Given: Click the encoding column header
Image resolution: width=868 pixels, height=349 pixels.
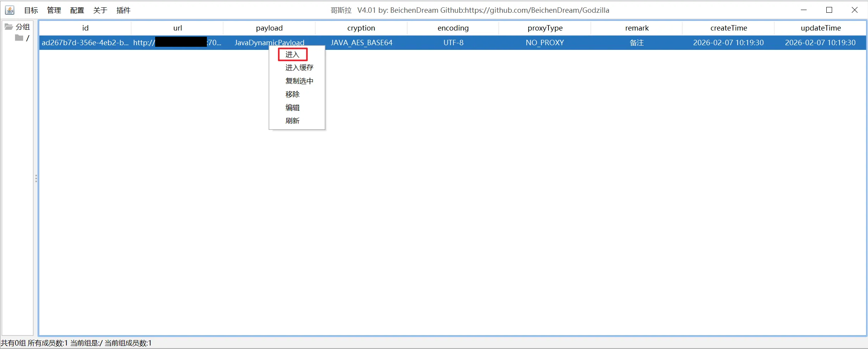Looking at the screenshot, I should click(453, 28).
